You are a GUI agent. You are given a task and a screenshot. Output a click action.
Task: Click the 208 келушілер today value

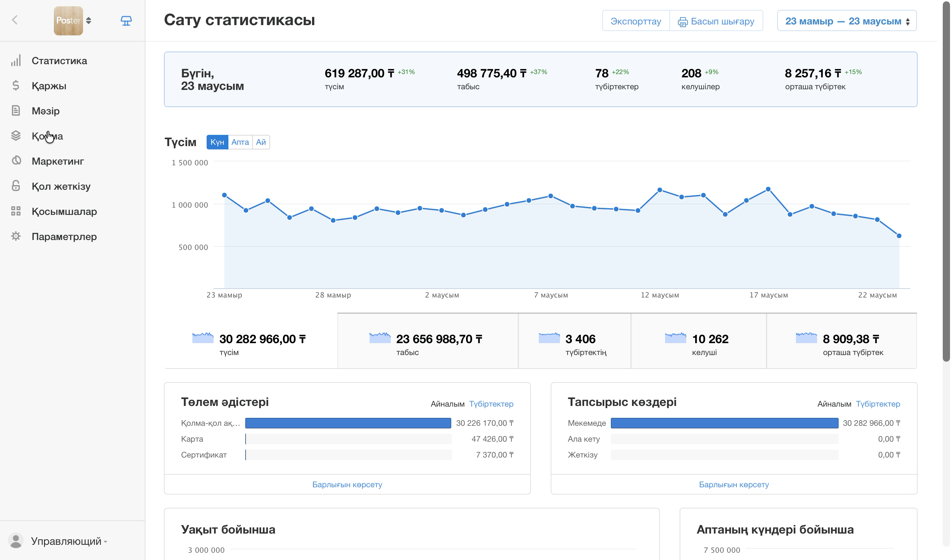point(691,73)
